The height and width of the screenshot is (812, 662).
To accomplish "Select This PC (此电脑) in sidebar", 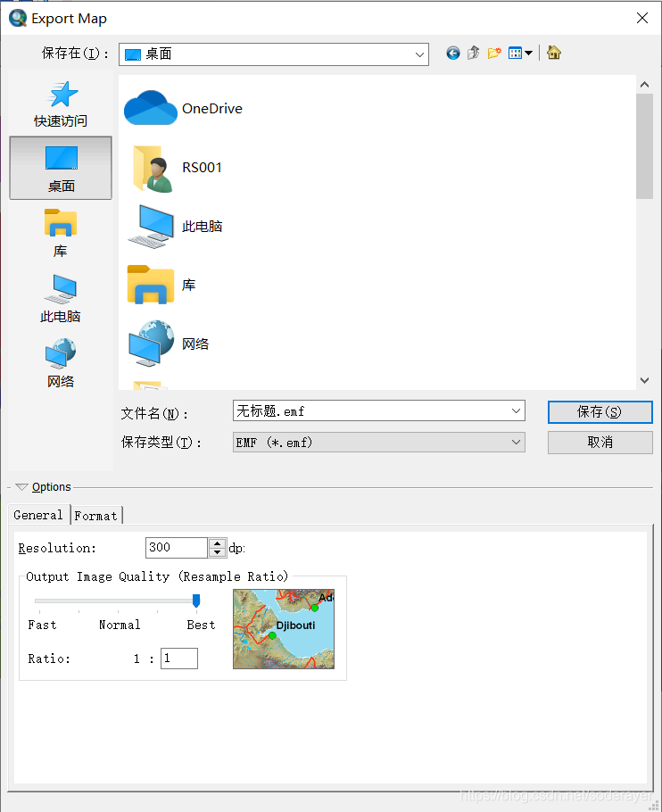I will (61, 298).
